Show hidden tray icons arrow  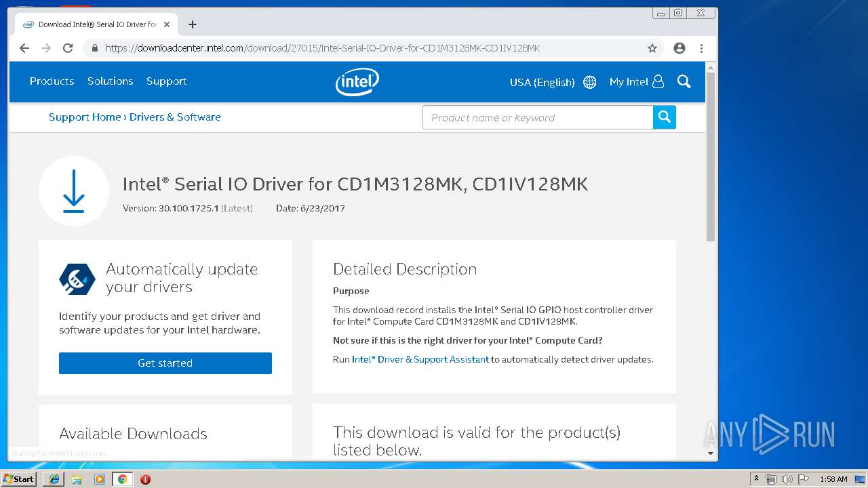pos(756,479)
